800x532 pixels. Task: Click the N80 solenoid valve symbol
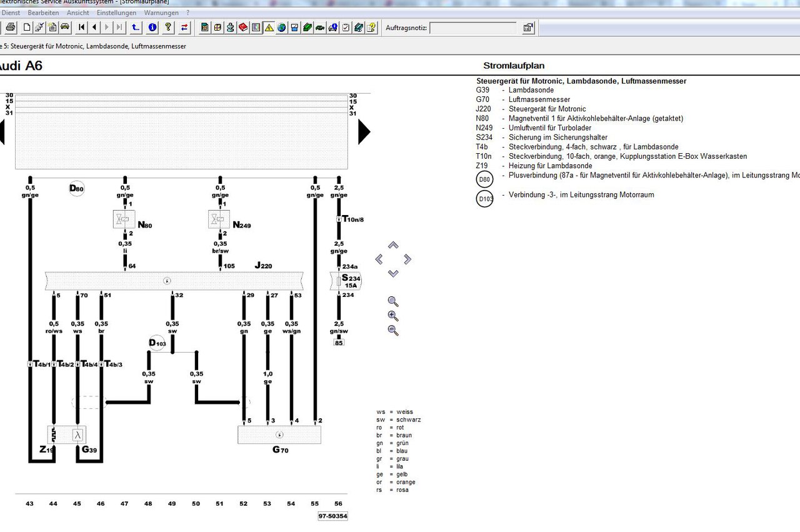click(124, 219)
